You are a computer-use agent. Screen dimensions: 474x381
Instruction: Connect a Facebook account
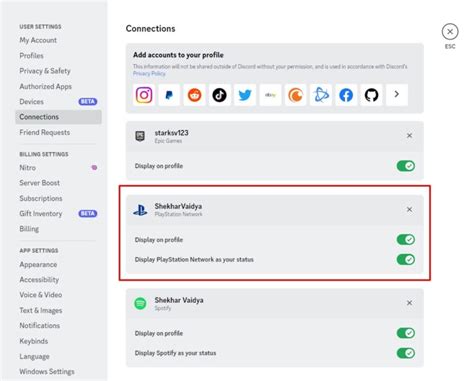click(346, 95)
